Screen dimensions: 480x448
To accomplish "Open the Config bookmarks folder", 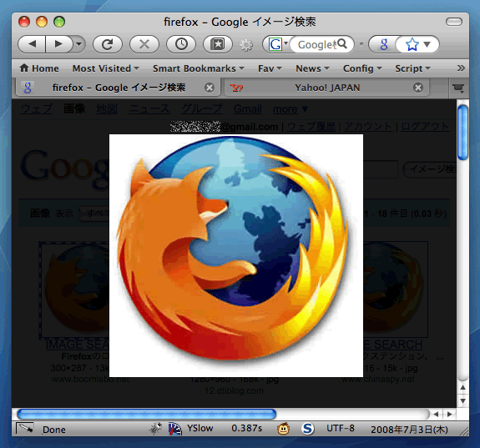I will tap(362, 68).
